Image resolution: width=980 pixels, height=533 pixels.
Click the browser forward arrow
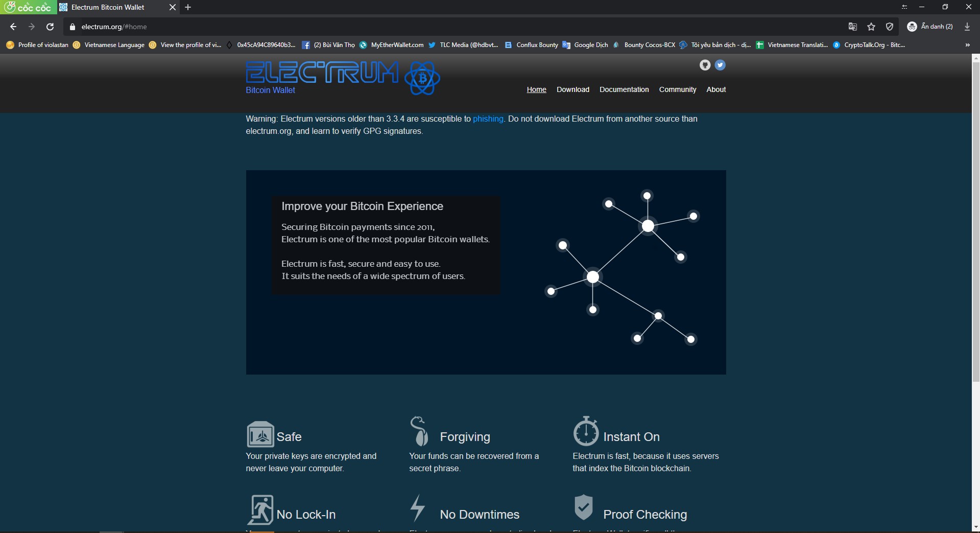click(x=32, y=27)
